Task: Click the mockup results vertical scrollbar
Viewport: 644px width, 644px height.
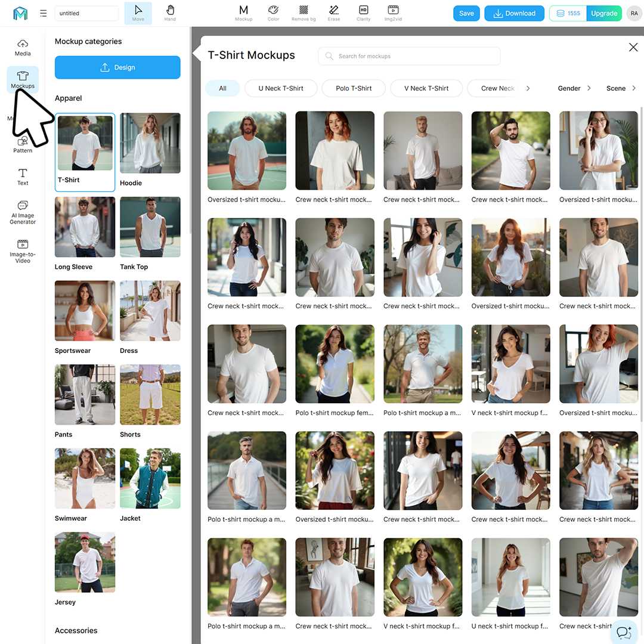Action: click(641, 264)
